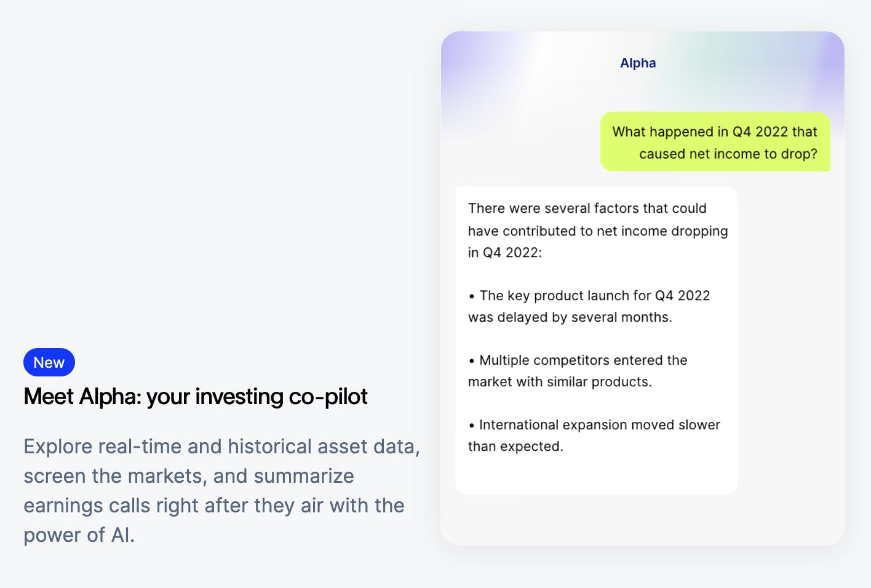This screenshot has width=871, height=588.
Task: Click the "market with similar products." line
Action: [x=560, y=382]
